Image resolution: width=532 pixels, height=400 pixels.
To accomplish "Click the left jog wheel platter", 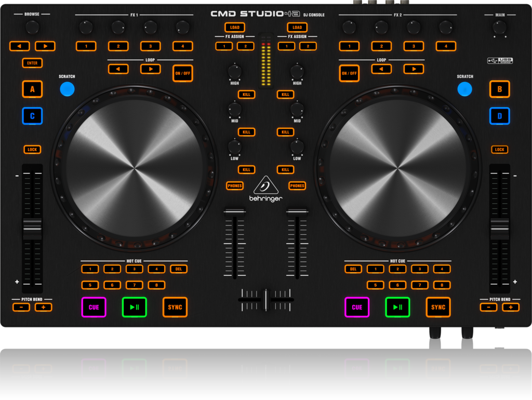I will 135,168.
